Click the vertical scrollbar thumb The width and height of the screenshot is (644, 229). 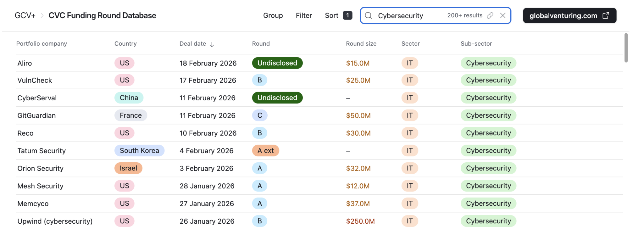[x=626, y=48]
